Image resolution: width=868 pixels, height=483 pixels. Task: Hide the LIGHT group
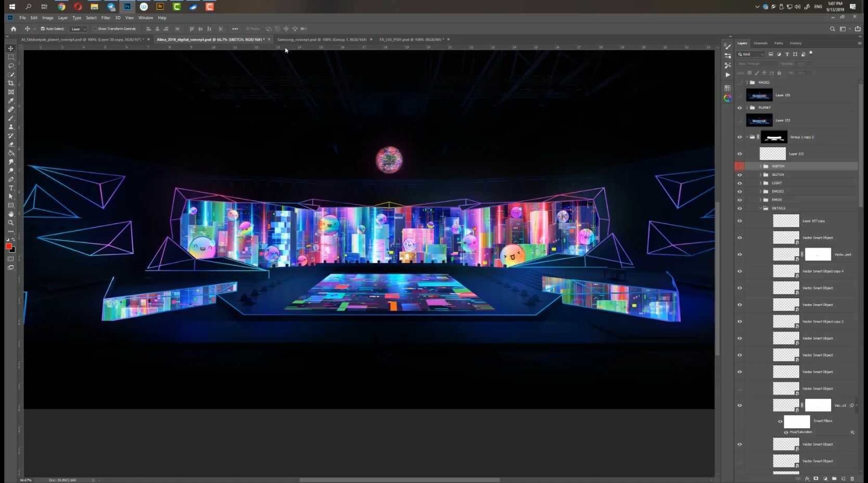[739, 183]
